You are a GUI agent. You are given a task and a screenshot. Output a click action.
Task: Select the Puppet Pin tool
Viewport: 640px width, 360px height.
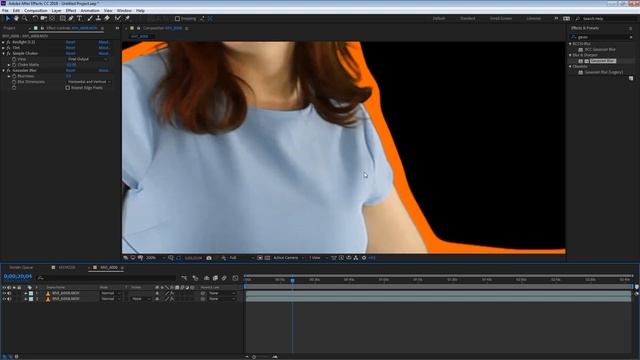[x=127, y=18]
